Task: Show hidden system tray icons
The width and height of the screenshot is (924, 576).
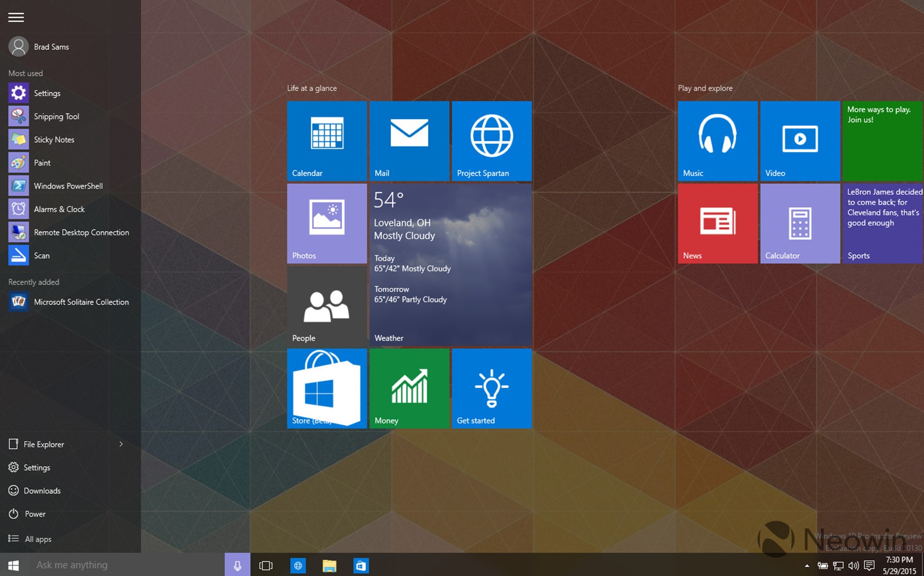Action: 807,566
